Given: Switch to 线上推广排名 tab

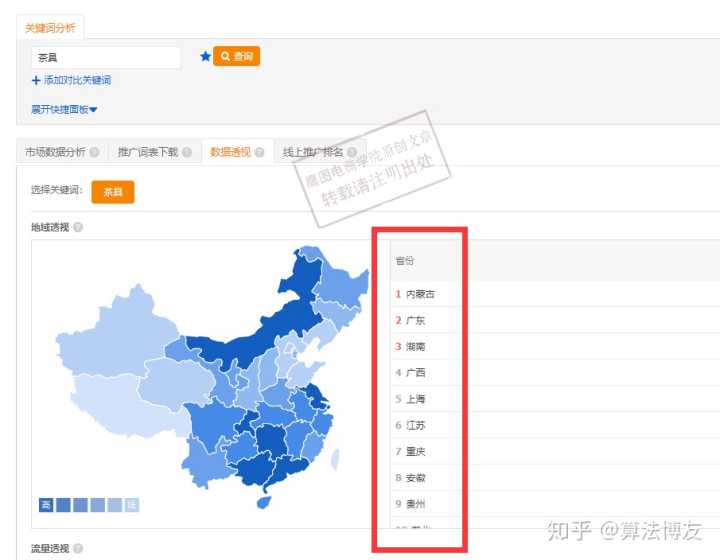Looking at the screenshot, I should 313,152.
